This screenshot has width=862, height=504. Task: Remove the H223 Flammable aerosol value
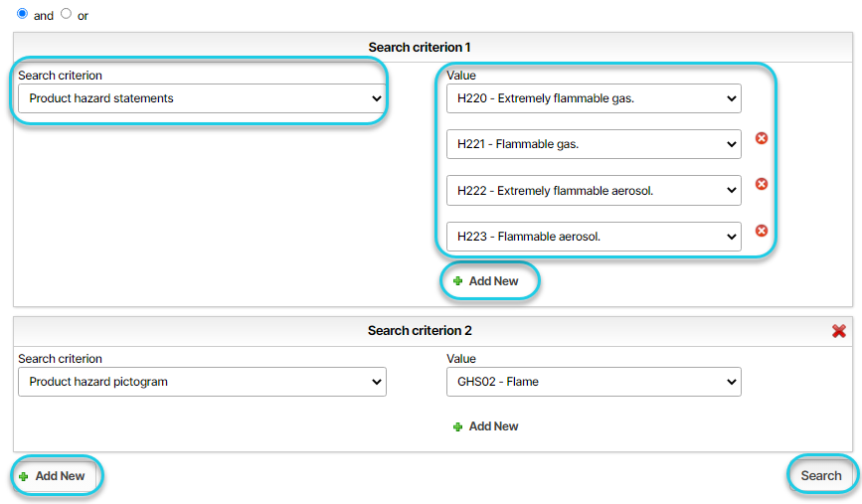click(x=762, y=231)
